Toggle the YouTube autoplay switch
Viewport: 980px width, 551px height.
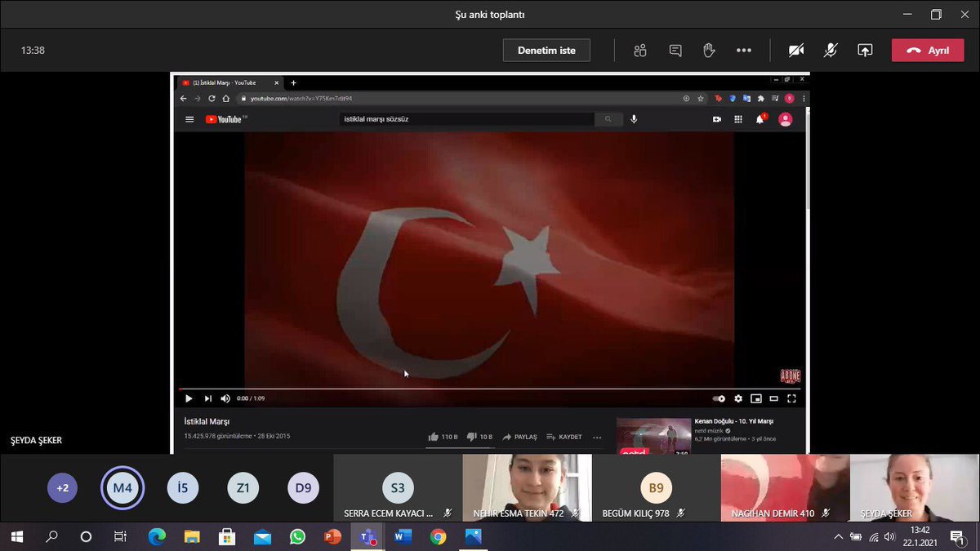[x=719, y=398]
